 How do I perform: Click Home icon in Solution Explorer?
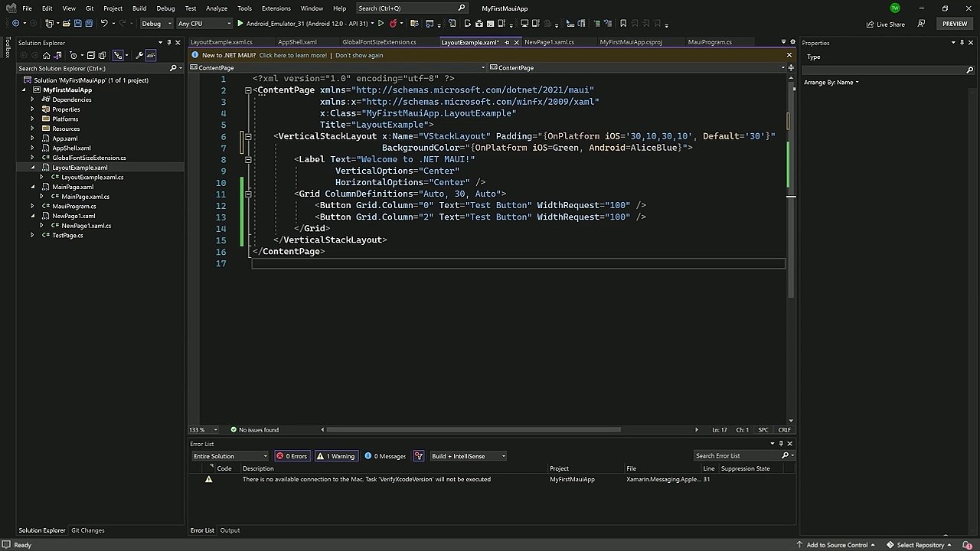(46, 55)
